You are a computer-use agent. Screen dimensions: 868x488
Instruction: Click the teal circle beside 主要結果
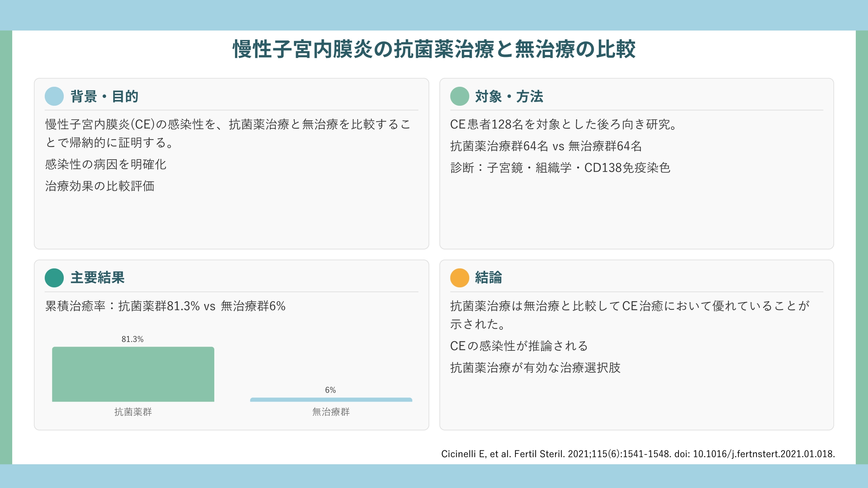point(54,278)
